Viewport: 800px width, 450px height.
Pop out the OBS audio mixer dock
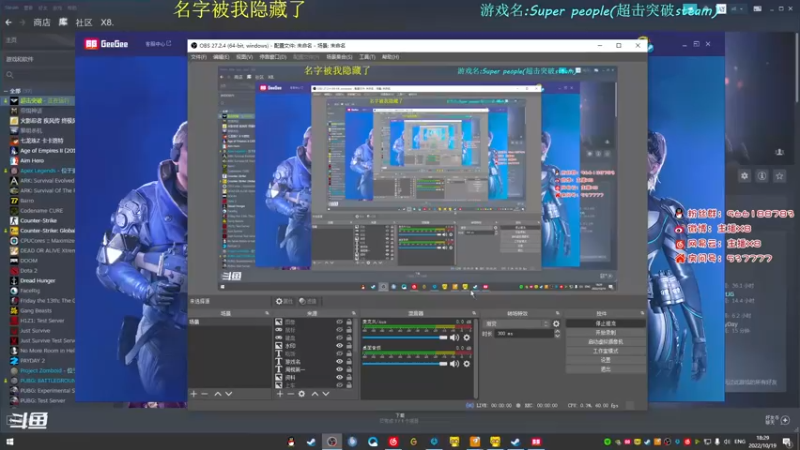pyautogui.click(x=473, y=313)
